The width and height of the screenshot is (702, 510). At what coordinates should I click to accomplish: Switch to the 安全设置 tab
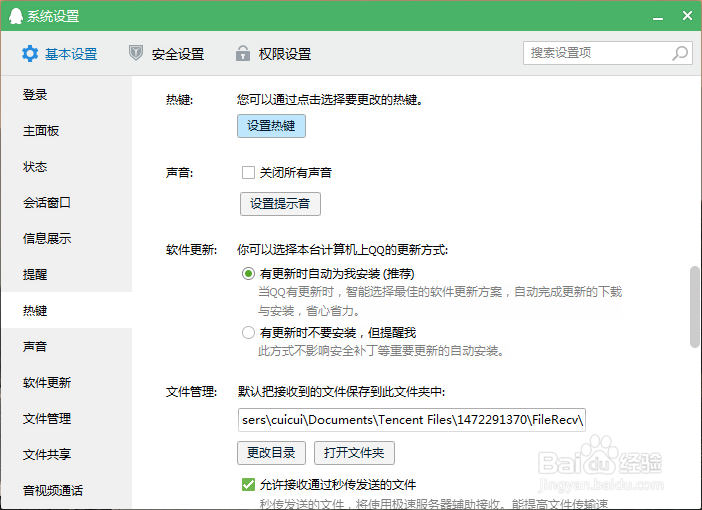click(167, 54)
